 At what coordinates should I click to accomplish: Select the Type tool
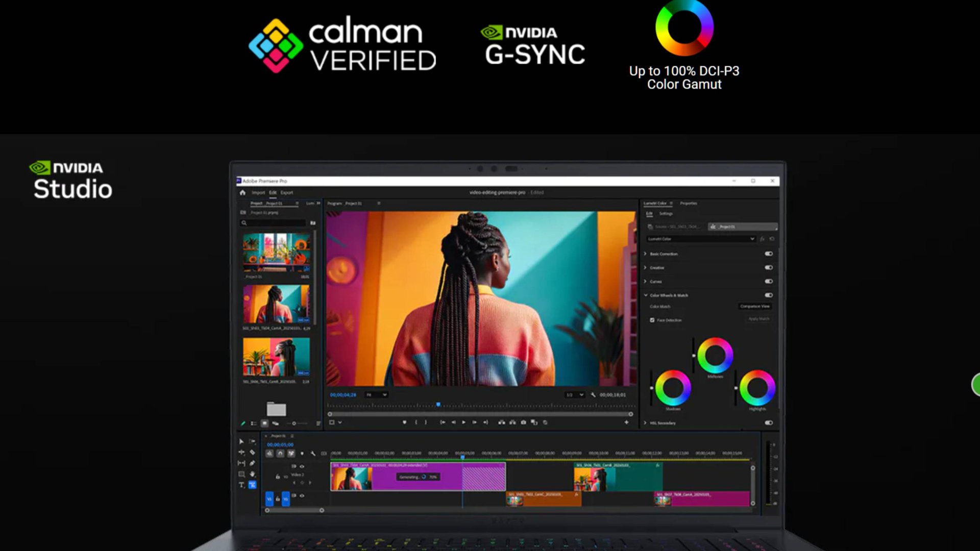241,485
